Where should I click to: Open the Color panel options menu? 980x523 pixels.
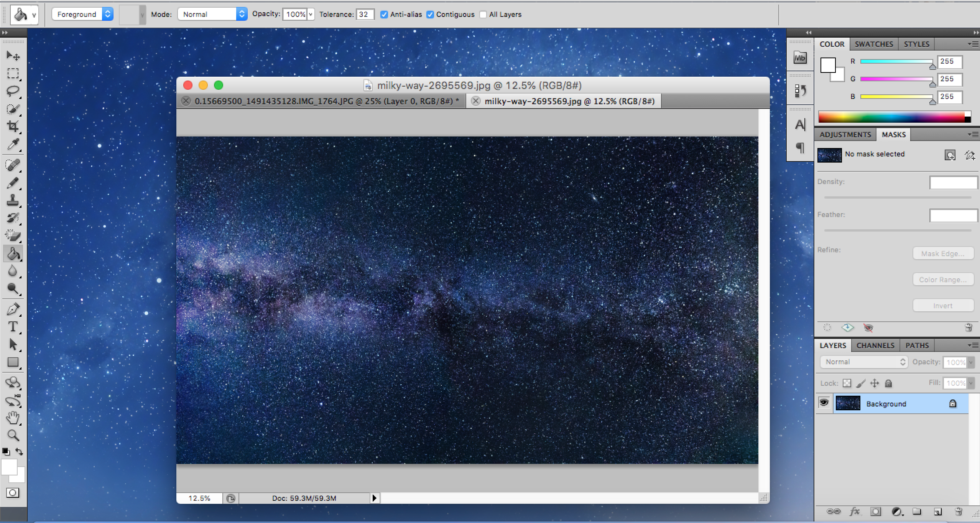[x=973, y=44]
